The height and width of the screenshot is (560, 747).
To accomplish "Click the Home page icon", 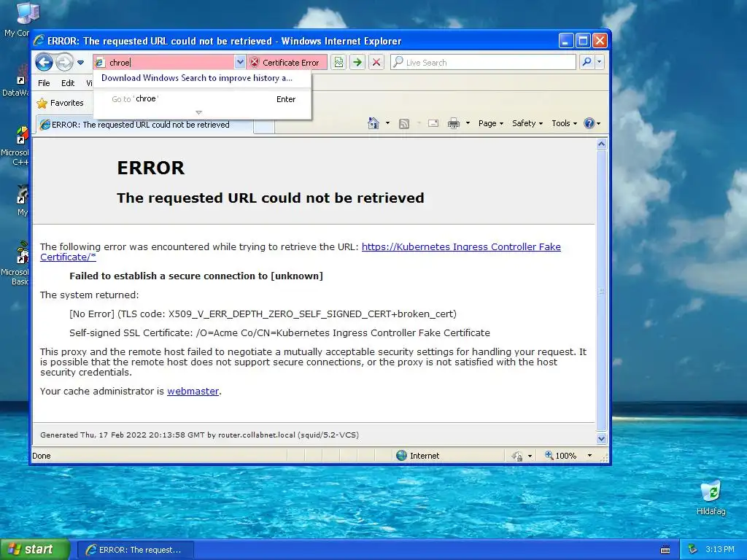I will [x=373, y=123].
